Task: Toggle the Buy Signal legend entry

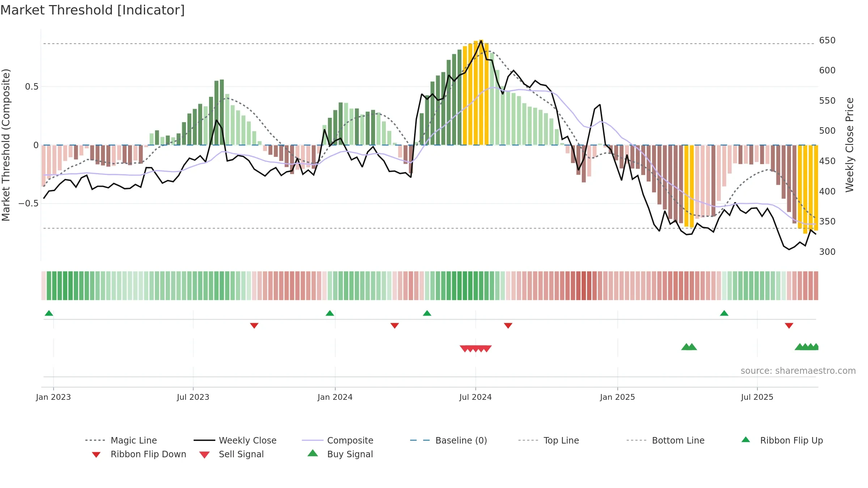Action: pos(340,454)
